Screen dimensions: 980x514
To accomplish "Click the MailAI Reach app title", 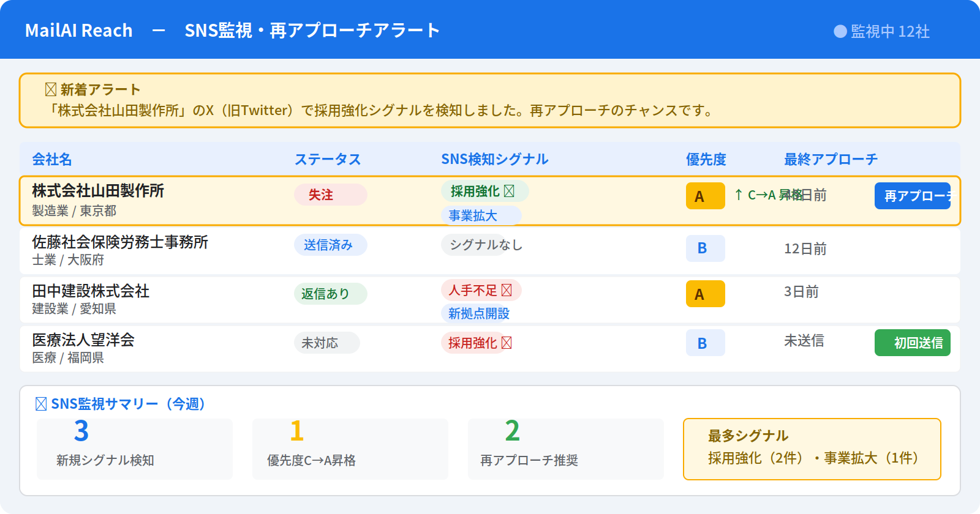I will tap(78, 30).
